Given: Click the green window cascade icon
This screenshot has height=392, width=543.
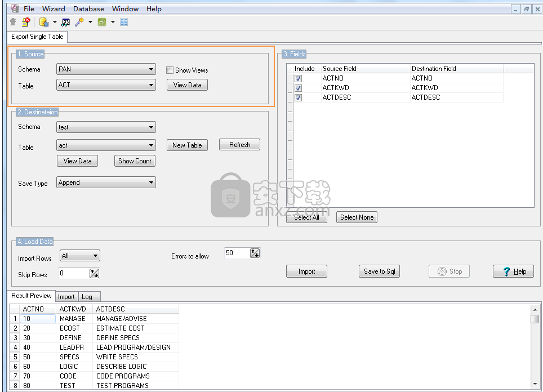Looking at the screenshot, I should coord(102,22).
